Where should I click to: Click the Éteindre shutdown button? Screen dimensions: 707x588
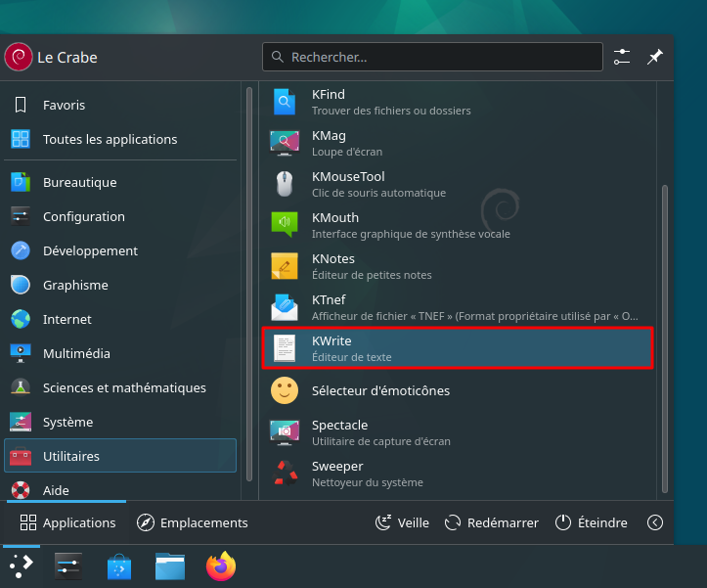point(591,522)
